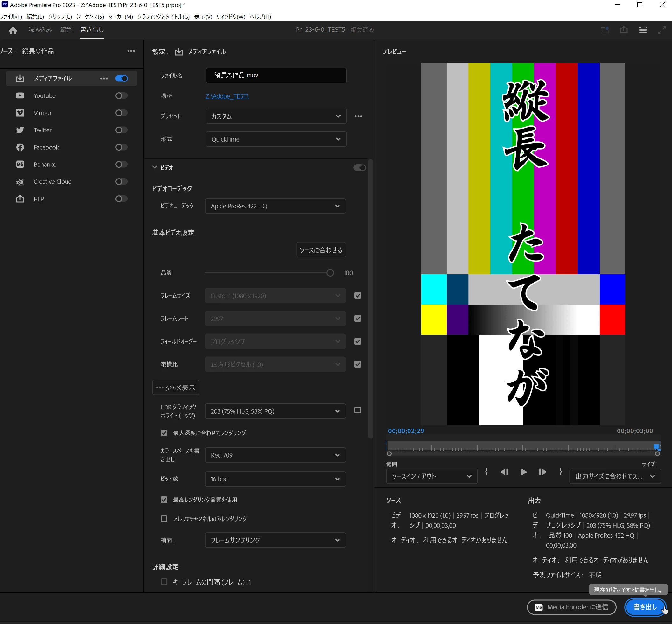Uncheck 最大深度に合わせてレンダリング checkbox
Image resolution: width=672 pixels, height=624 pixels.
[x=164, y=433]
